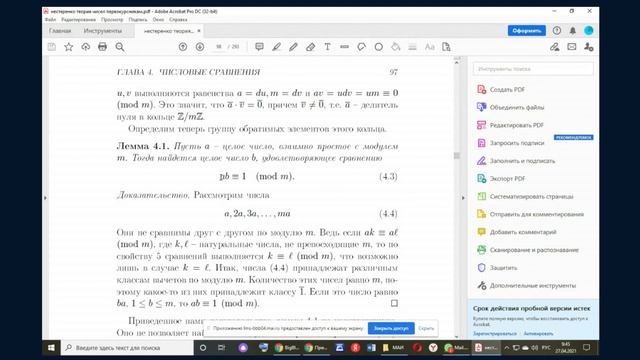Go to previous page with up arrow

tap(183, 47)
